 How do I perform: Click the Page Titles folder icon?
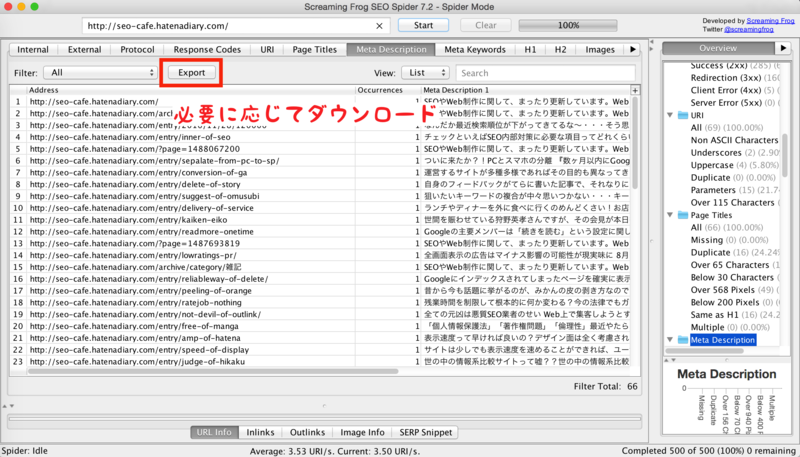click(683, 215)
